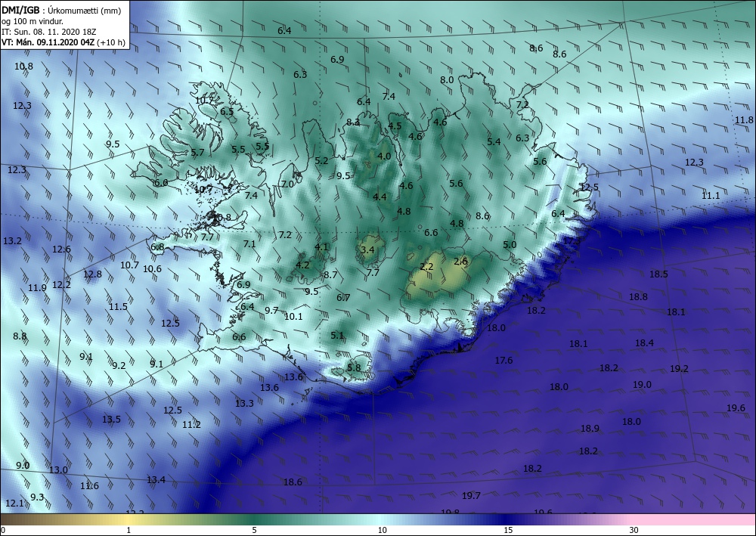Click the '4.4' value on the map
Image resolution: width=756 pixels, height=536 pixels.
coord(380,197)
